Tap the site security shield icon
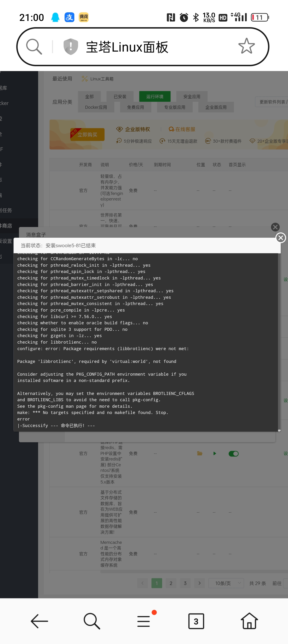Viewport: 288px width, 644px height. point(71,46)
